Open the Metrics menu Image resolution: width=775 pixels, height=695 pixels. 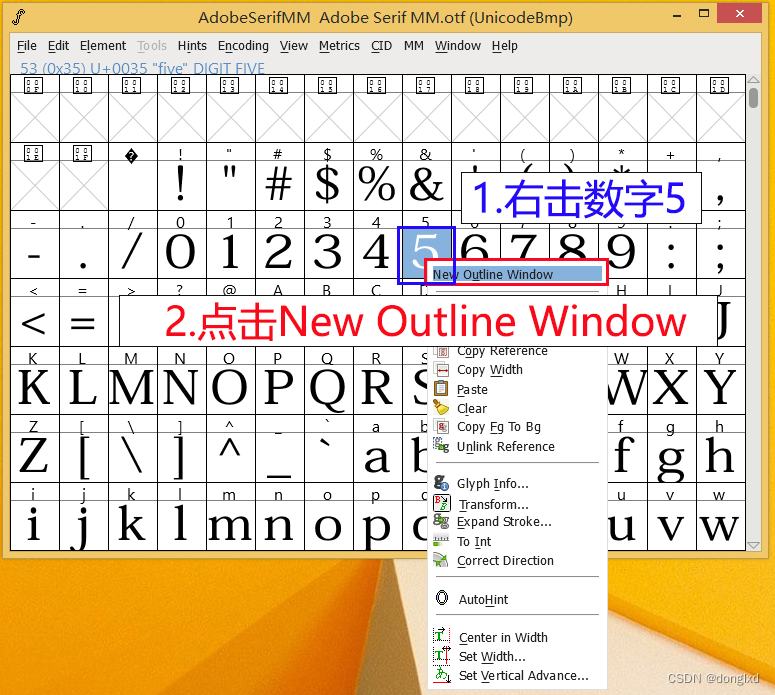pyautogui.click(x=339, y=45)
